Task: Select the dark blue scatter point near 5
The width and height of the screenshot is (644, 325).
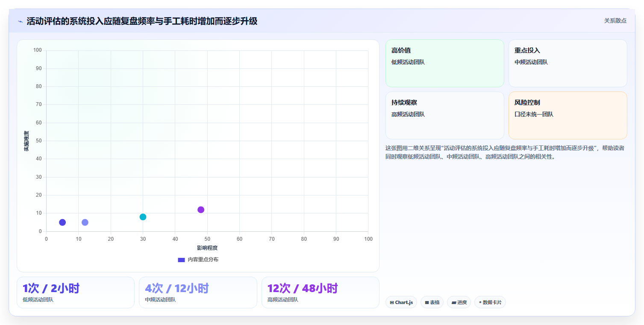Action: (x=62, y=222)
